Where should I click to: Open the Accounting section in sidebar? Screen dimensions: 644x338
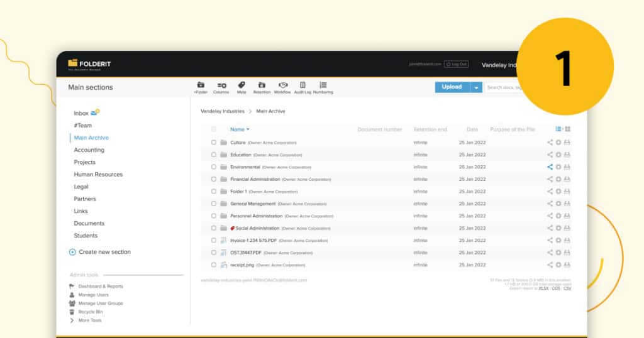coord(89,150)
